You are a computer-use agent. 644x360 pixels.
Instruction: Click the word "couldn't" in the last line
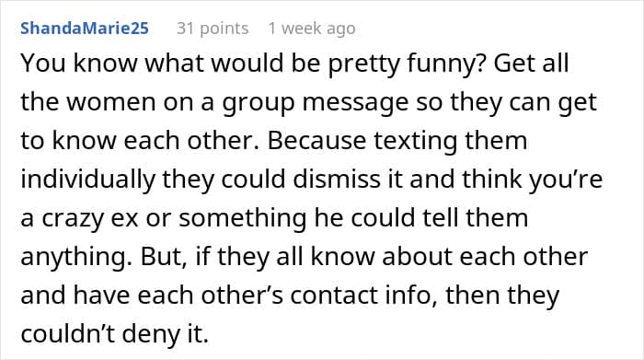69,333
